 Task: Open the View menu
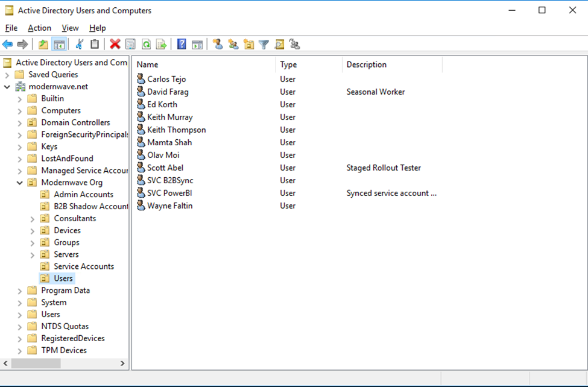tap(70, 28)
